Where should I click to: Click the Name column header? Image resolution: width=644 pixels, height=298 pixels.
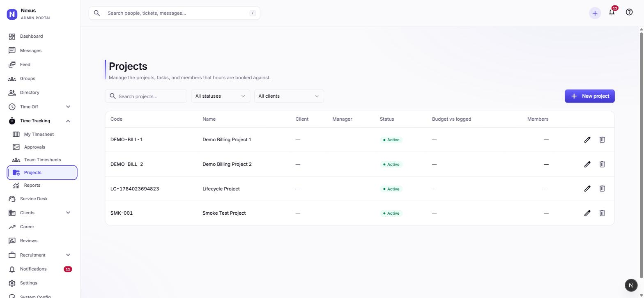pos(209,119)
